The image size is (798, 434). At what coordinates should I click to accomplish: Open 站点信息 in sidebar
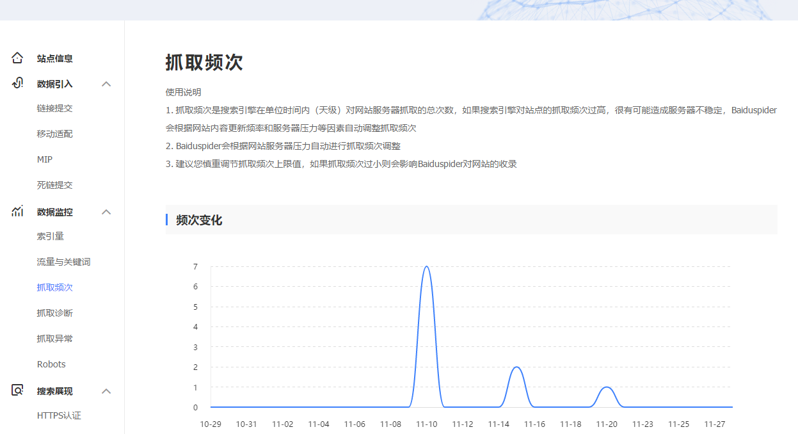[x=54, y=59]
